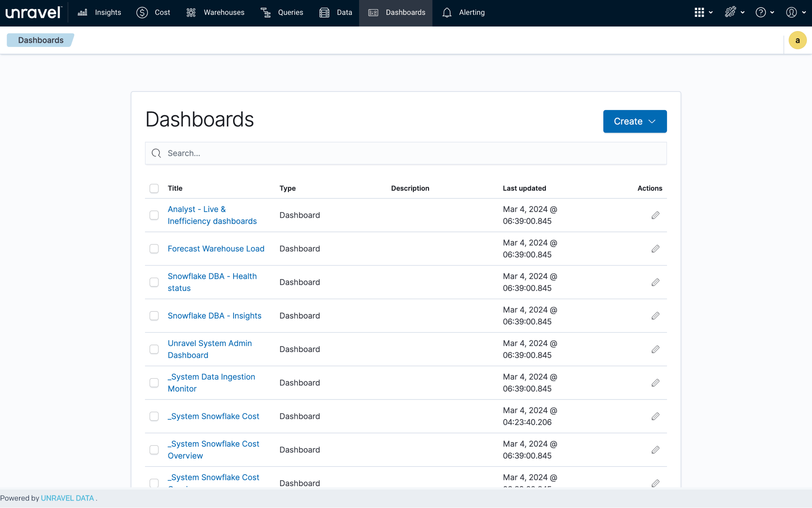This screenshot has height=508, width=812.
Task: Select the Snowflake DBA - Health status checkbox
Action: tap(154, 282)
